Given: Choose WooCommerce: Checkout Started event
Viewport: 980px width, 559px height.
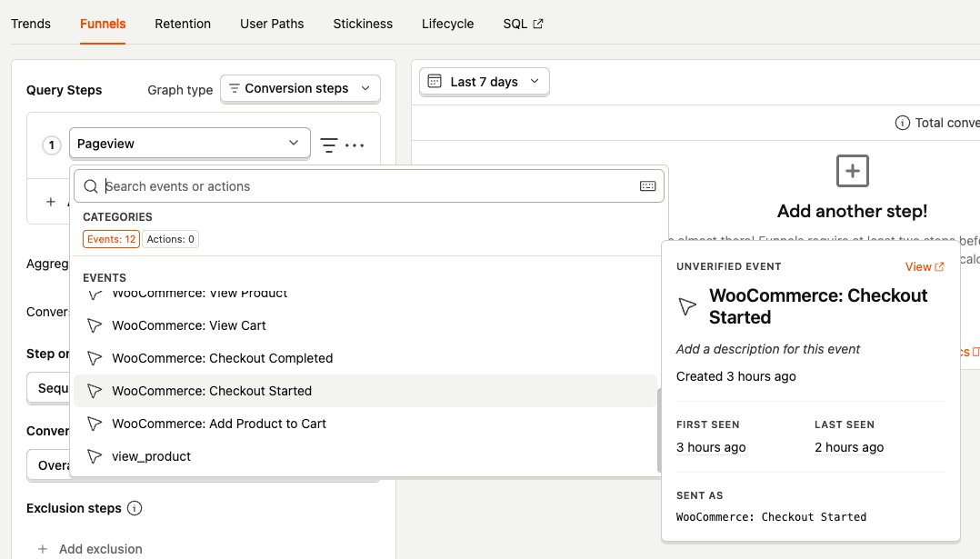Looking at the screenshot, I should (365, 391).
